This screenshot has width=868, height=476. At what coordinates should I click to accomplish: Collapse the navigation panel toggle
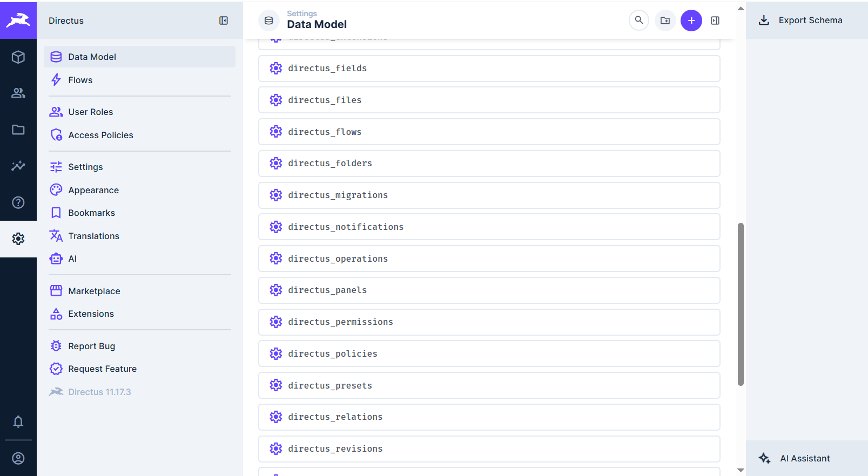[x=224, y=21]
